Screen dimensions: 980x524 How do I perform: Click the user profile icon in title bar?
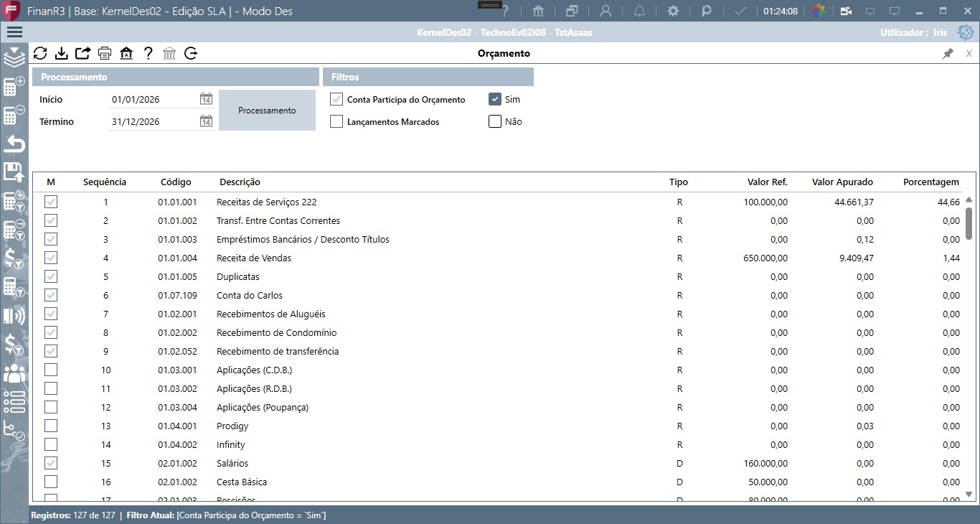coord(606,11)
